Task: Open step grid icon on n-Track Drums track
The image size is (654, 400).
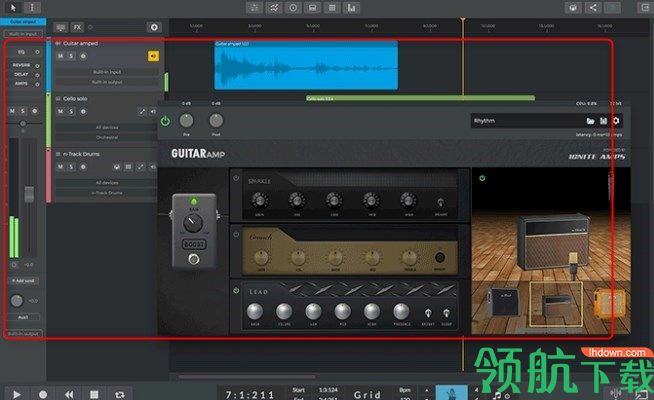Action: coord(128,167)
